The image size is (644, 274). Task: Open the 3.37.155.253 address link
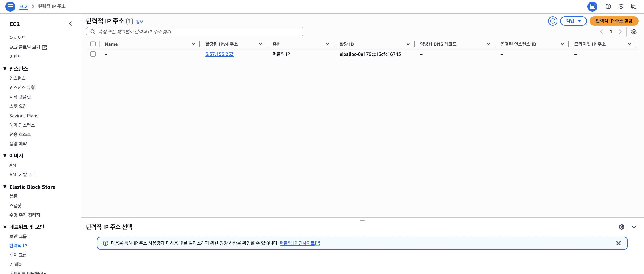point(219,54)
